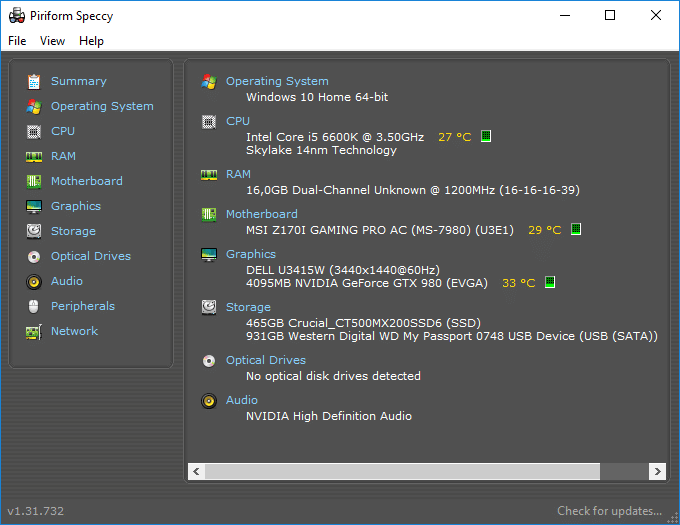This screenshot has width=680, height=525.
Task: Click the Check for updates link
Action: coord(609,511)
